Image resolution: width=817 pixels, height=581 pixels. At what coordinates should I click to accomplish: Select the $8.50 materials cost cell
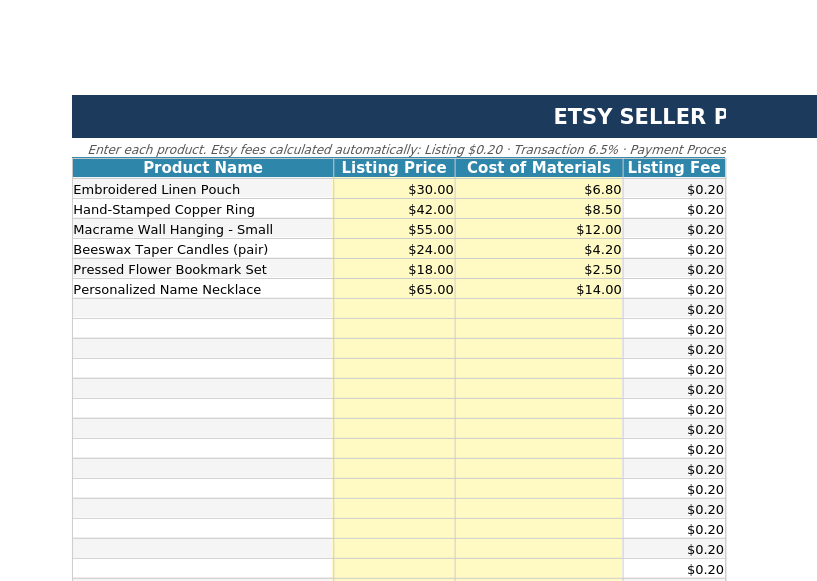tap(539, 209)
